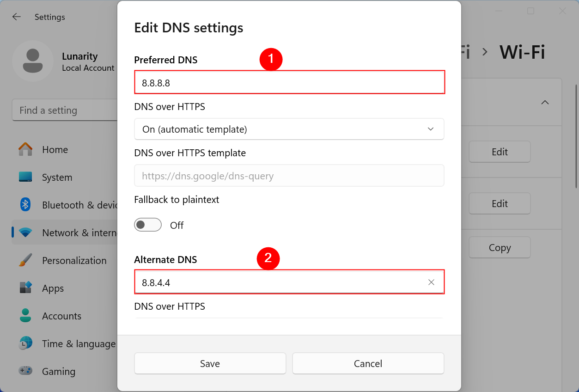The height and width of the screenshot is (392, 579).
Task: Click the Bluetooth & devices icon
Action: pyautogui.click(x=25, y=205)
